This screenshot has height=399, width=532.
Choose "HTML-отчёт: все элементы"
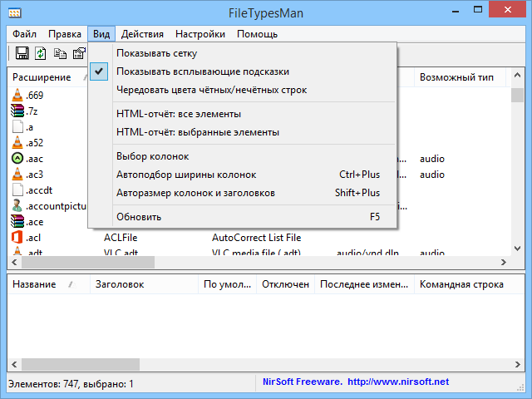[x=179, y=114]
